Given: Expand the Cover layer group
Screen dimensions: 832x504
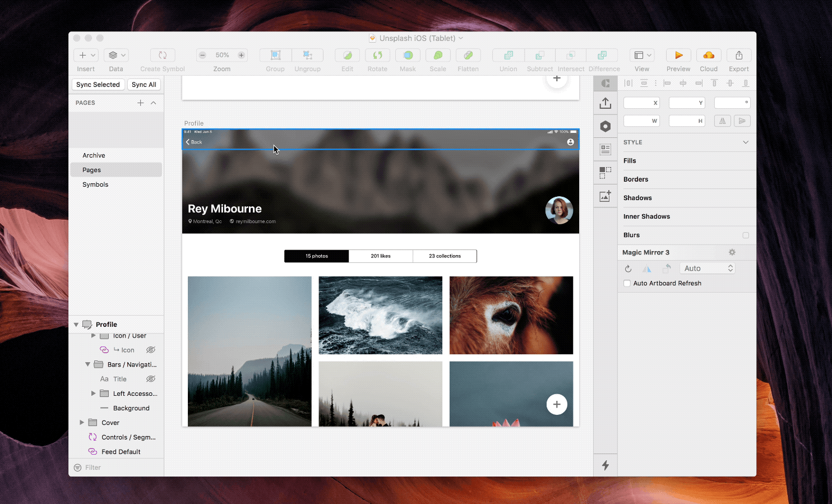Looking at the screenshot, I should pyautogui.click(x=81, y=422).
